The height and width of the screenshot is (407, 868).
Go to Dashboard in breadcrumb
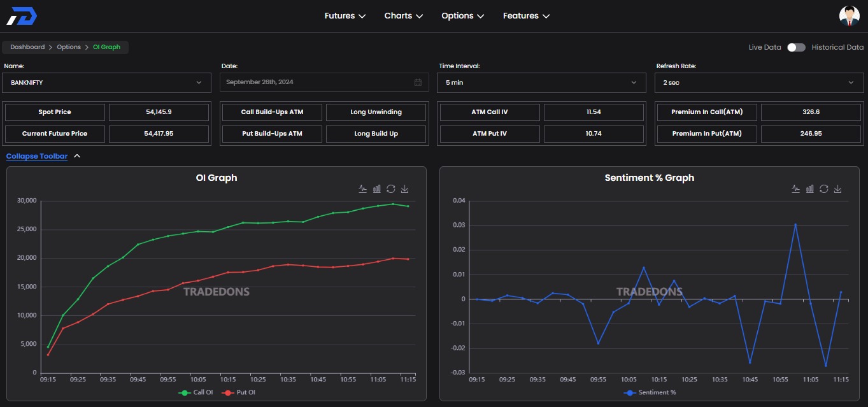pos(27,47)
